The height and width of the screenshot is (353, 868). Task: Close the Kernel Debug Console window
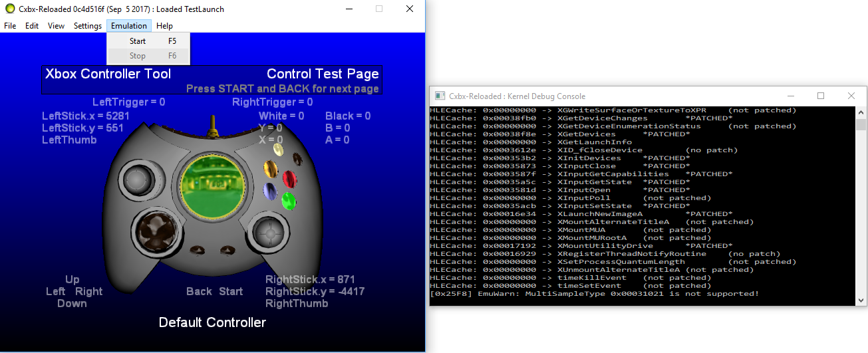pyautogui.click(x=851, y=96)
